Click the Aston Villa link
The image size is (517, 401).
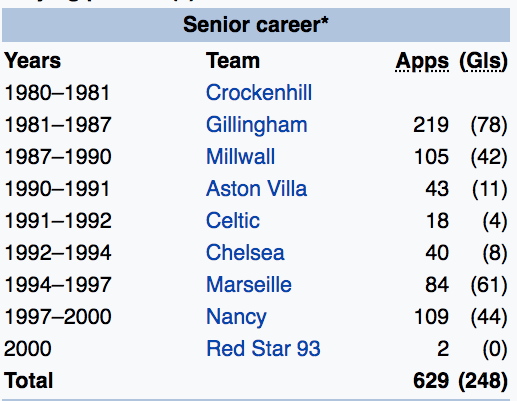point(256,188)
